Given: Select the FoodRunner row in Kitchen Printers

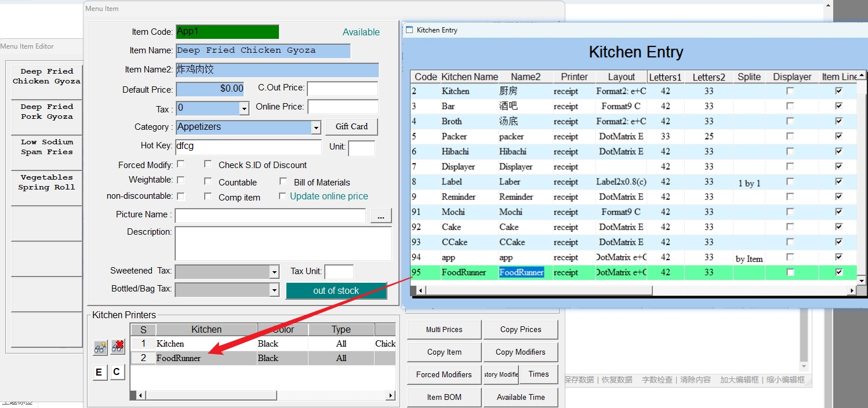Looking at the screenshot, I should click(263, 358).
